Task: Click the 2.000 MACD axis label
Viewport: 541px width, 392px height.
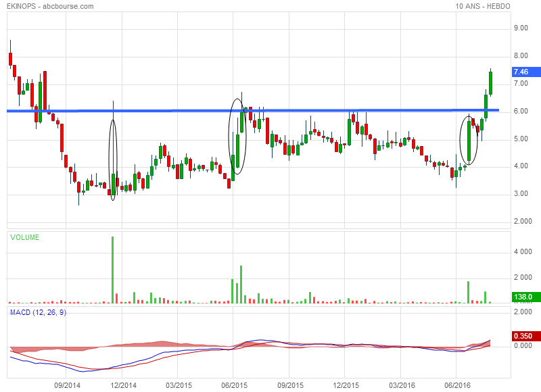Action: tap(523, 312)
